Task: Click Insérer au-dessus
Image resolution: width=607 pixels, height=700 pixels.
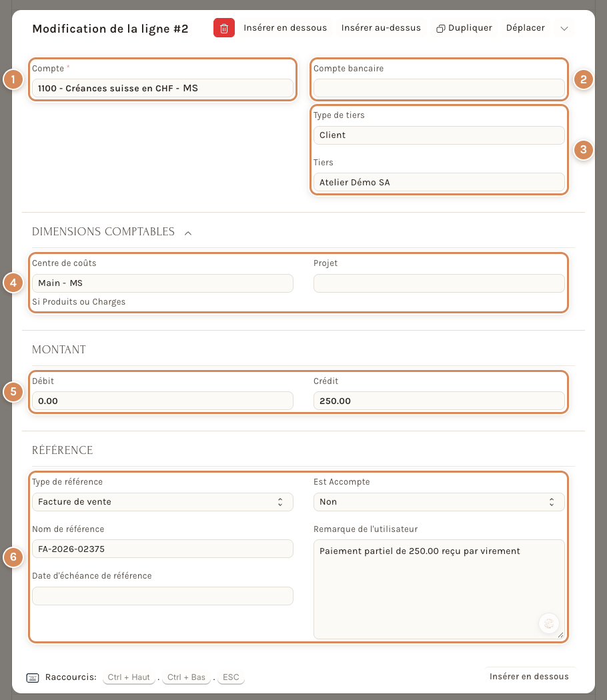Action: pyautogui.click(x=381, y=28)
